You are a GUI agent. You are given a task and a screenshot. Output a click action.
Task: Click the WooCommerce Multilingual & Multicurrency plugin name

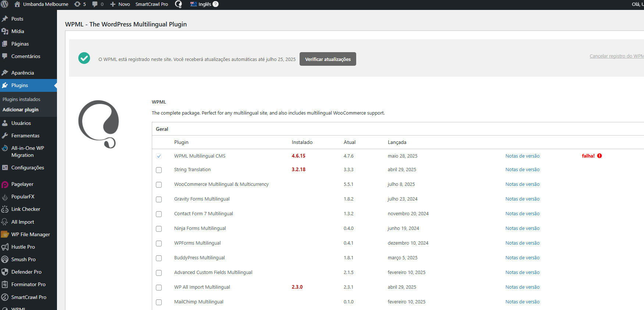point(221,184)
